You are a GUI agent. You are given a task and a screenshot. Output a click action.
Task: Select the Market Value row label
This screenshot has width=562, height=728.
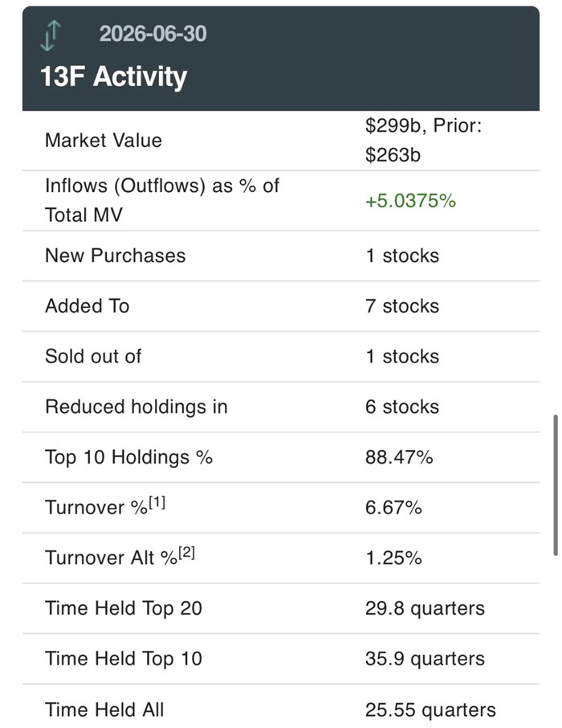[104, 140]
